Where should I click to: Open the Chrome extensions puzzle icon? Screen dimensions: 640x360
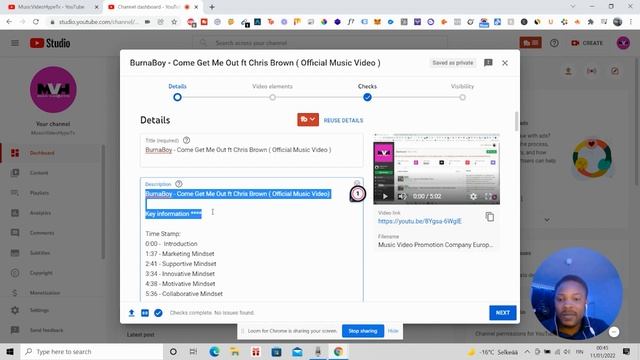point(590,22)
